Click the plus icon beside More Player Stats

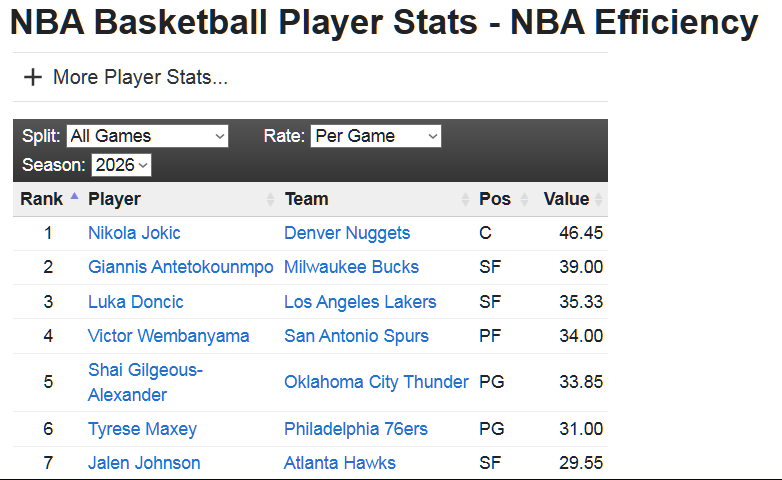click(33, 77)
